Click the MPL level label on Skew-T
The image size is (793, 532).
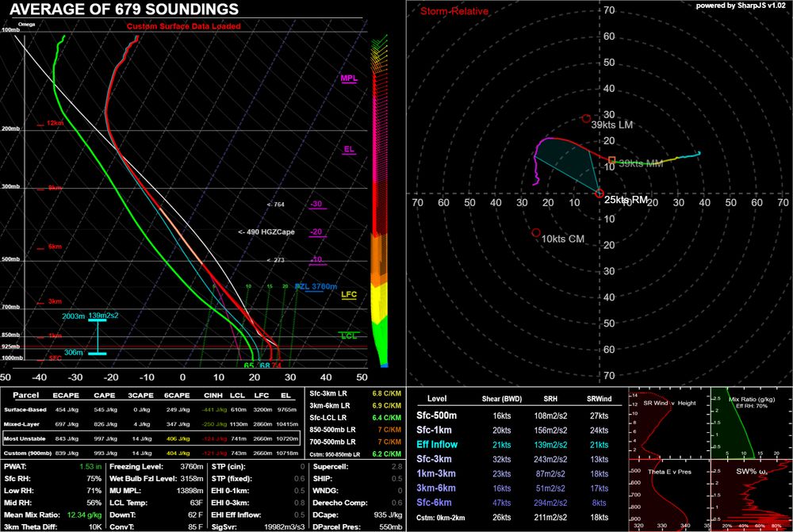tap(349, 78)
